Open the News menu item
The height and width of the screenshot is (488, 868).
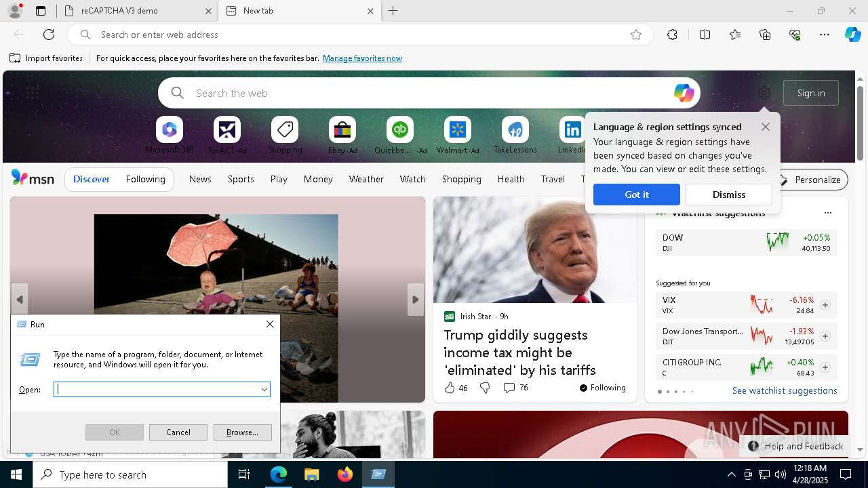click(x=200, y=179)
